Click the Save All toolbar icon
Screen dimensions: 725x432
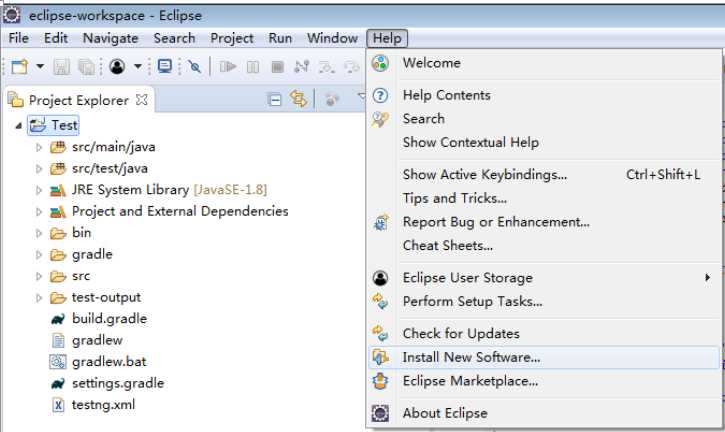pyautogui.click(x=86, y=67)
